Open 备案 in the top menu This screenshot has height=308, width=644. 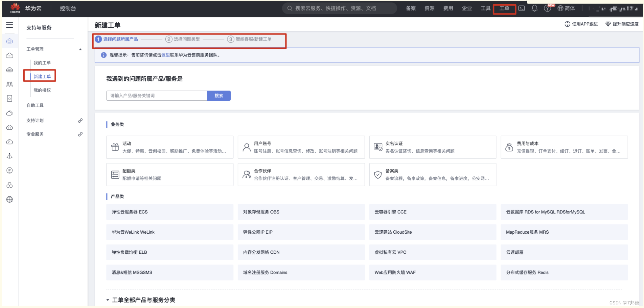(411, 8)
